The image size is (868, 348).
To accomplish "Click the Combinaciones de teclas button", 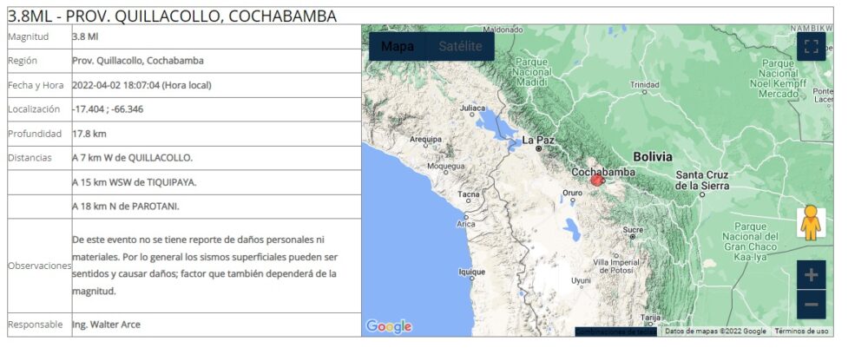I will tap(616, 331).
